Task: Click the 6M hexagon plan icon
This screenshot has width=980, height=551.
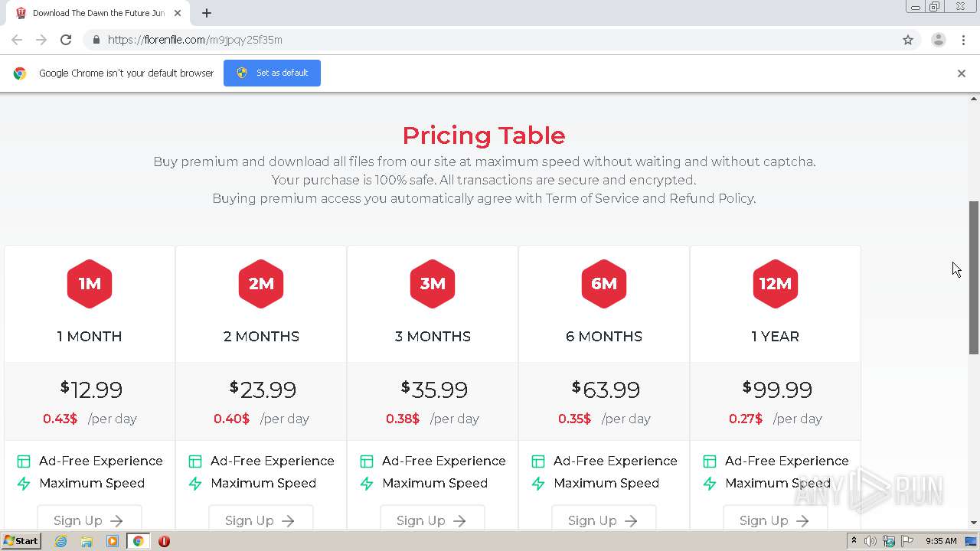Action: [603, 284]
